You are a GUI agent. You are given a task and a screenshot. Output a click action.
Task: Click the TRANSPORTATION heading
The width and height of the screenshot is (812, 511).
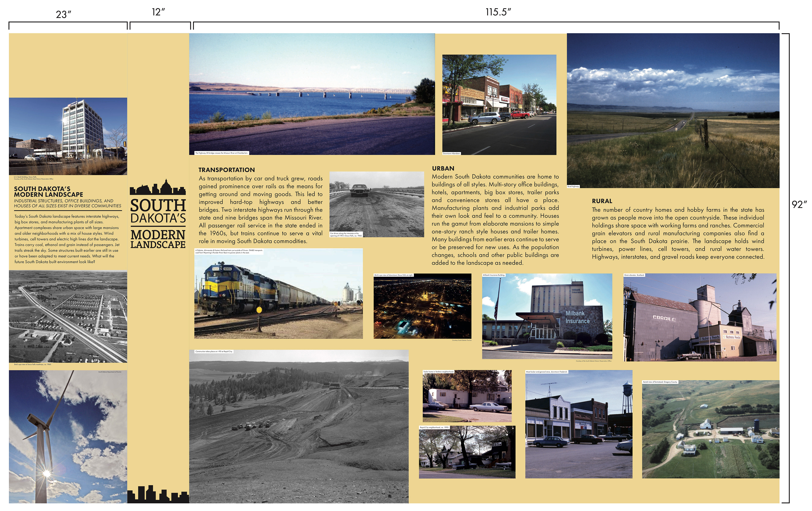(x=227, y=170)
